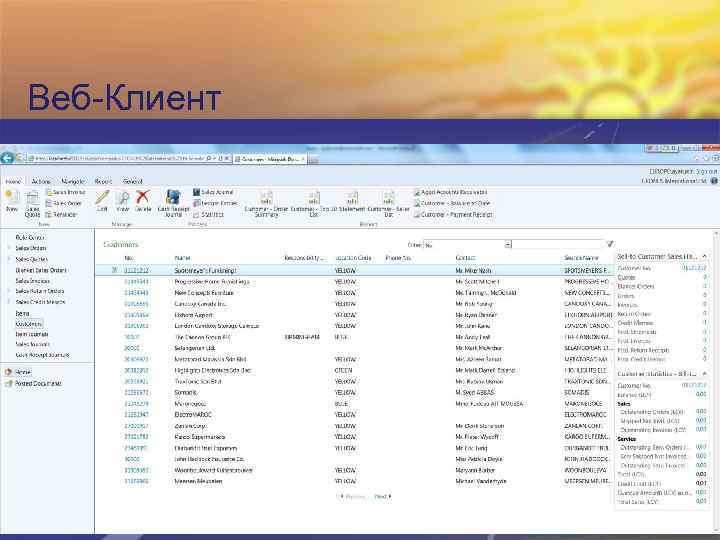720x540 pixels.
Task: Click the Edit pencil icon
Action: tap(102, 197)
